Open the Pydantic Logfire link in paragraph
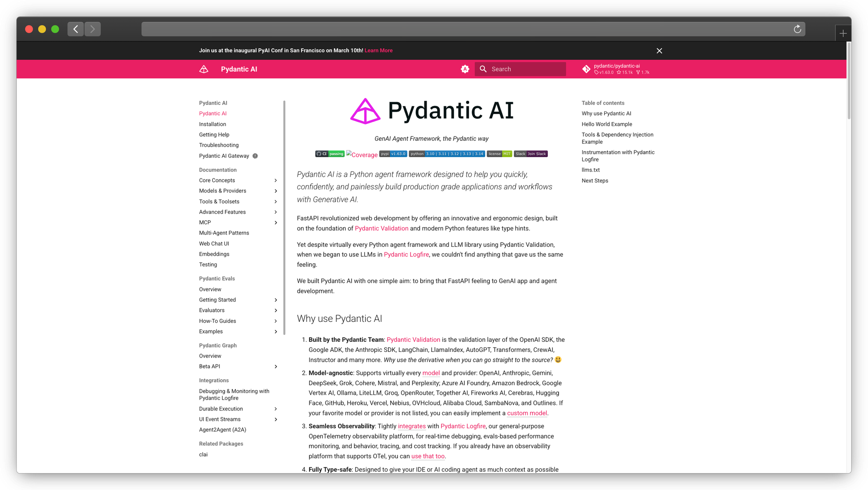 406,255
